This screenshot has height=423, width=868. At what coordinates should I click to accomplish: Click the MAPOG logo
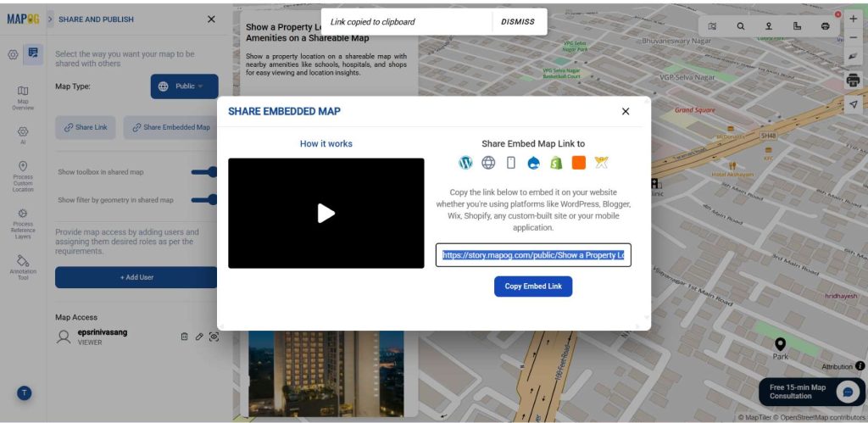(x=23, y=19)
